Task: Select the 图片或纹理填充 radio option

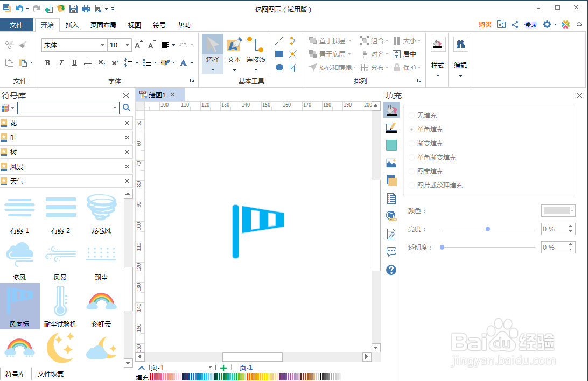Action: pos(412,186)
